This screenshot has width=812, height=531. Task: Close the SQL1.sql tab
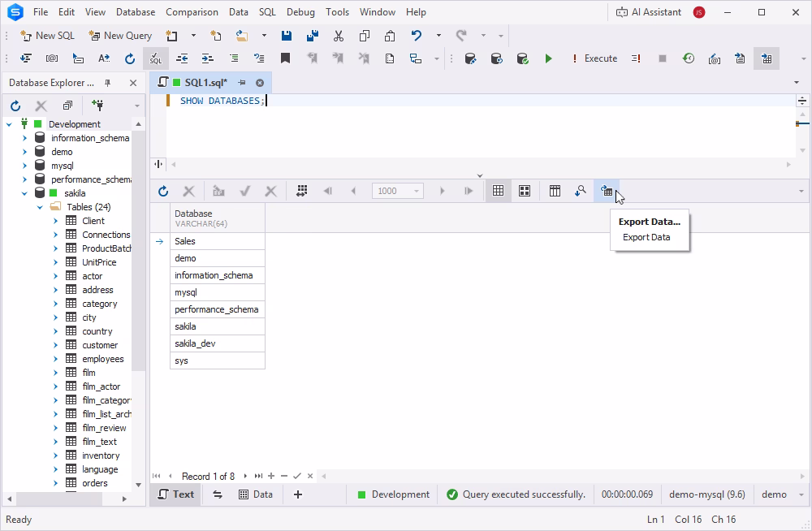tap(260, 83)
